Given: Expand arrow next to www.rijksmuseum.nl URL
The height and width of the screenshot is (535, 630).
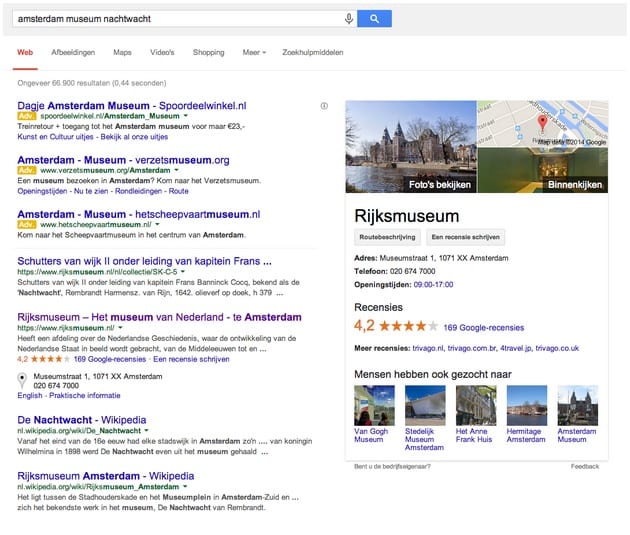Looking at the screenshot, I should tap(121, 328).
